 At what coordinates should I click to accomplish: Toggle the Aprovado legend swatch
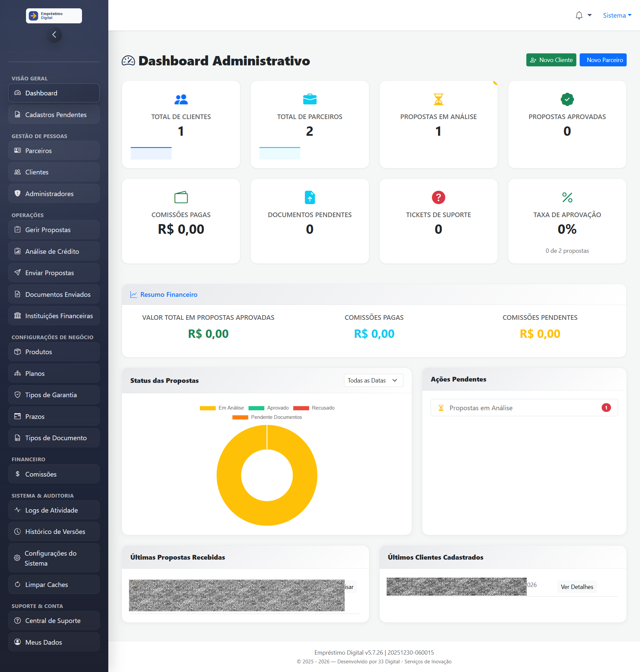(256, 408)
